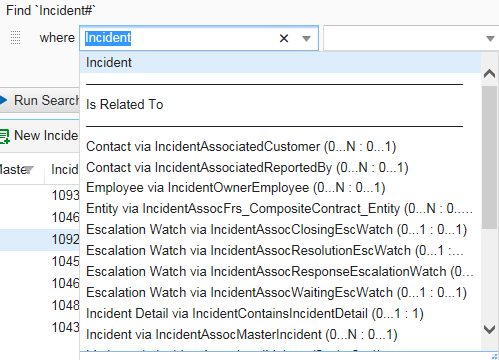Click the New Incident button
This screenshot has width=499, height=360.
coord(39,136)
